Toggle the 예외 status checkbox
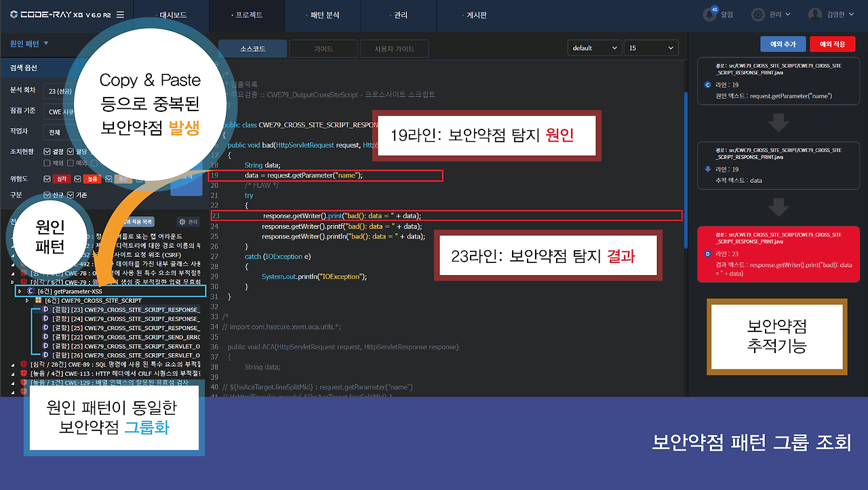868x490 pixels. click(72, 163)
